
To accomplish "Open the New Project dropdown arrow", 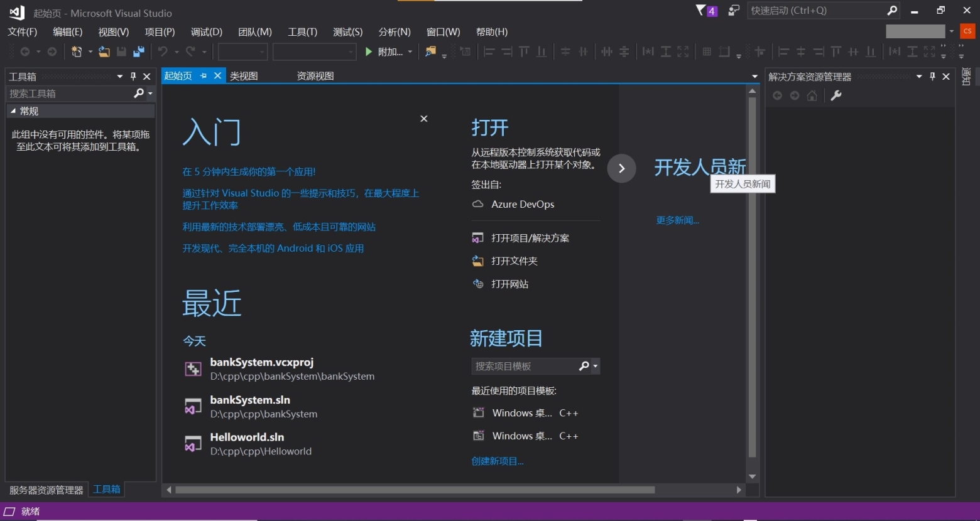I will [90, 51].
